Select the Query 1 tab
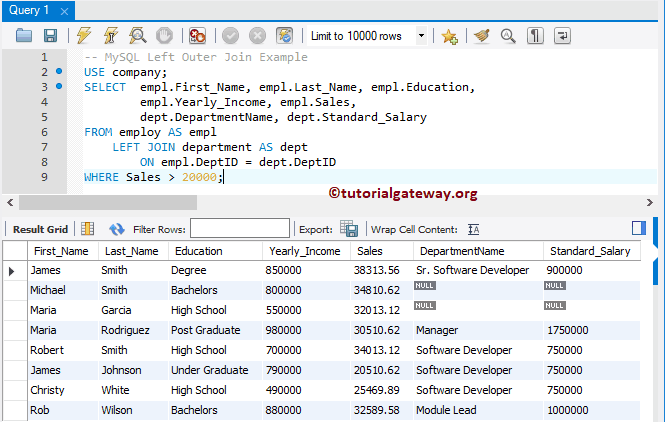 click(x=29, y=9)
